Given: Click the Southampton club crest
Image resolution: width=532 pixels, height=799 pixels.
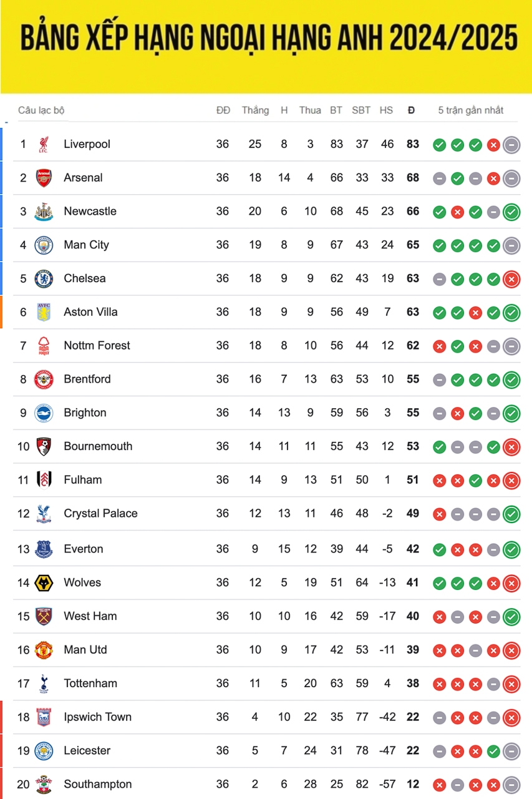Looking at the screenshot, I should tap(44, 785).
